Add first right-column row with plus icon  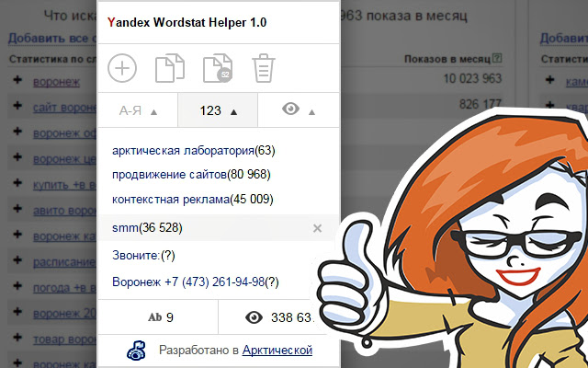549,80
